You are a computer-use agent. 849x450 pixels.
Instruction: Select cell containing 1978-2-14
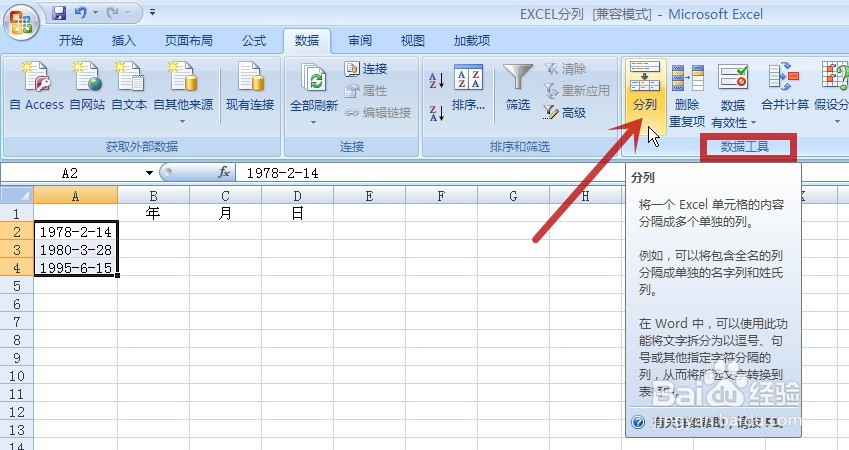pyautogui.click(x=76, y=232)
